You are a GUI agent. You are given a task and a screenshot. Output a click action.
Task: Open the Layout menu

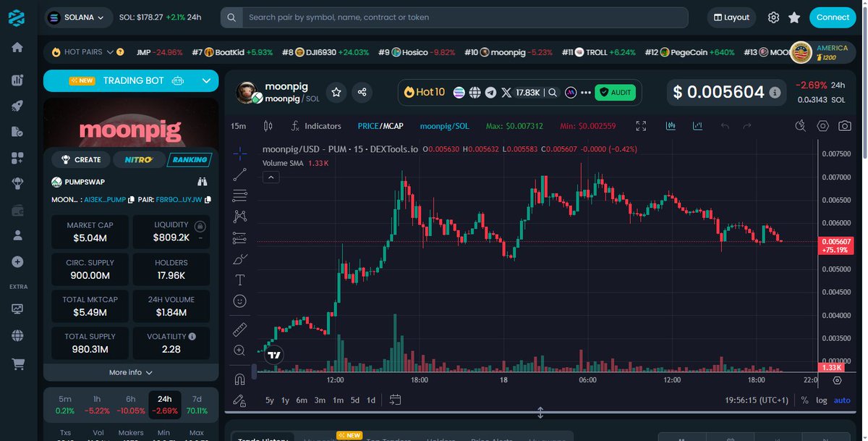(731, 17)
